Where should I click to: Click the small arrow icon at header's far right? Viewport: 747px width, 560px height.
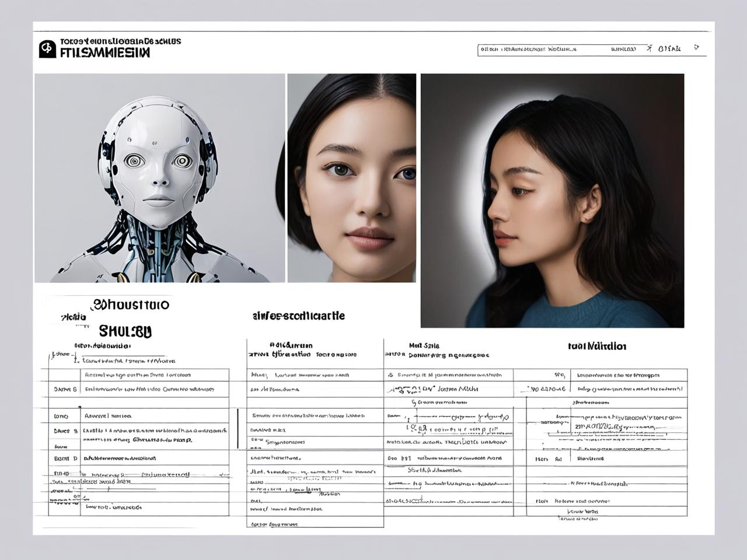click(696, 48)
